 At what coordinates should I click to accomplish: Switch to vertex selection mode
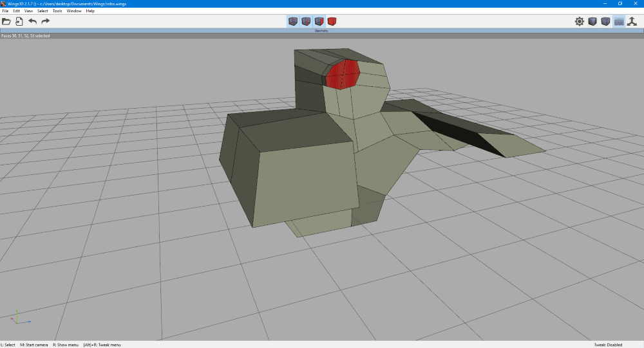click(x=293, y=21)
